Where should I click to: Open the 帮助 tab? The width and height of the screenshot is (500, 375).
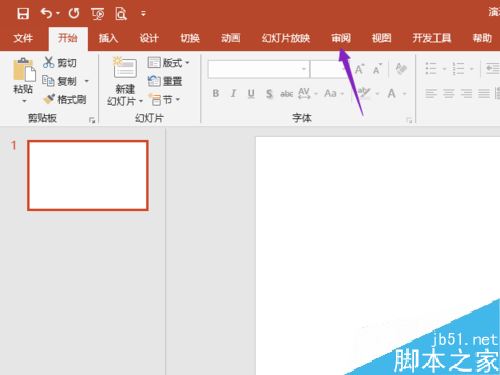[482, 38]
